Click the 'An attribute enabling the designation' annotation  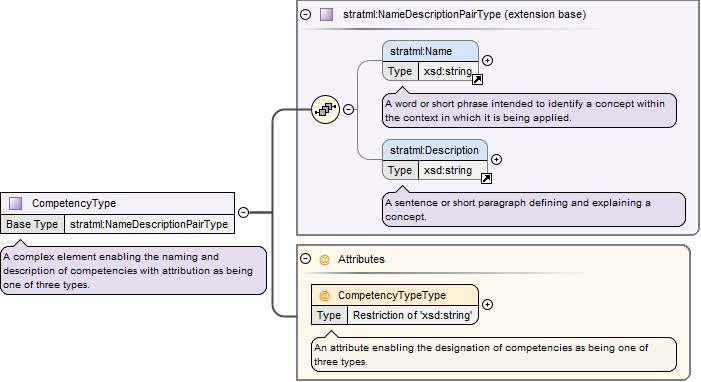click(494, 354)
